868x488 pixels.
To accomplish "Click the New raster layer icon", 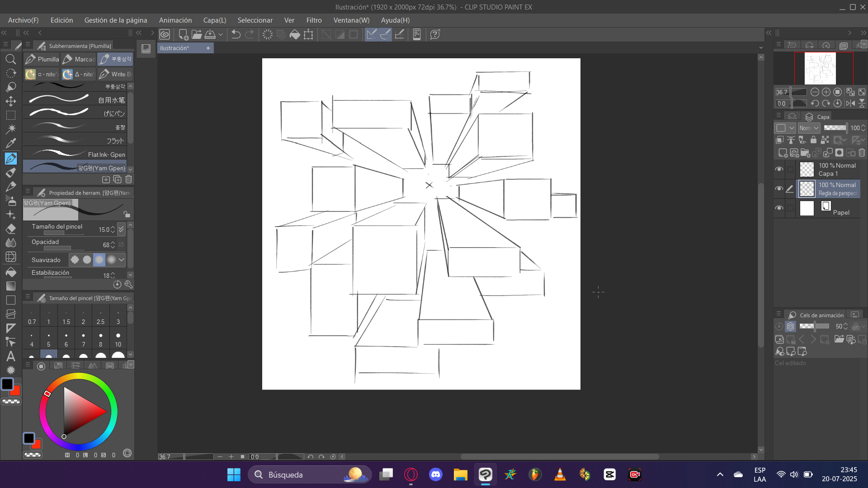I will (783, 153).
